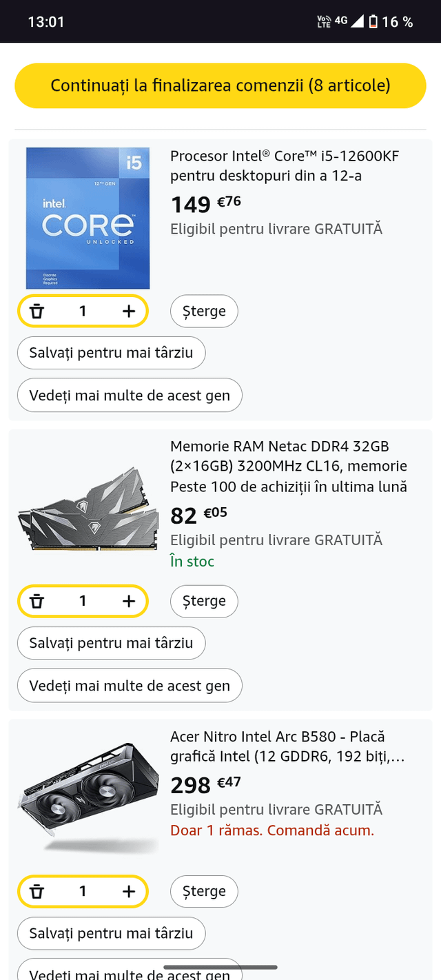The image size is (441, 980).
Task: See more items like Intel processor
Action: [x=130, y=396]
